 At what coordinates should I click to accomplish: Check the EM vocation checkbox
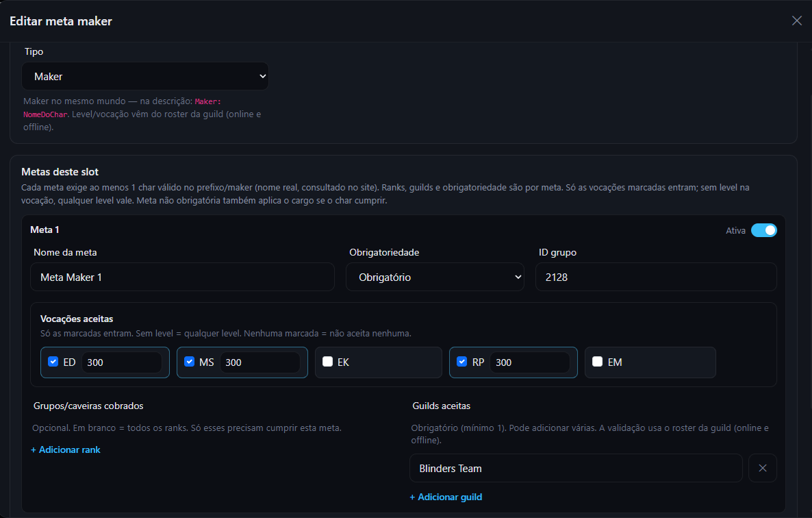point(597,362)
